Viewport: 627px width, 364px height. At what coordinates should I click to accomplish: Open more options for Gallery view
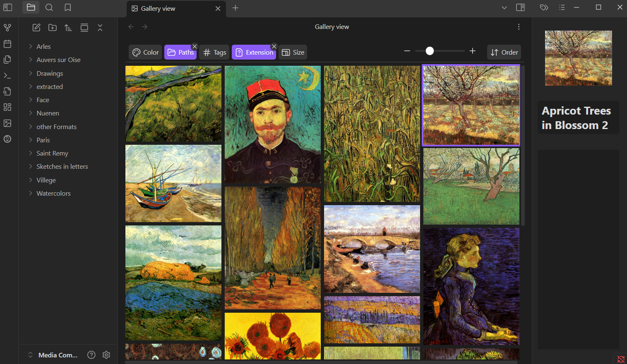519,27
